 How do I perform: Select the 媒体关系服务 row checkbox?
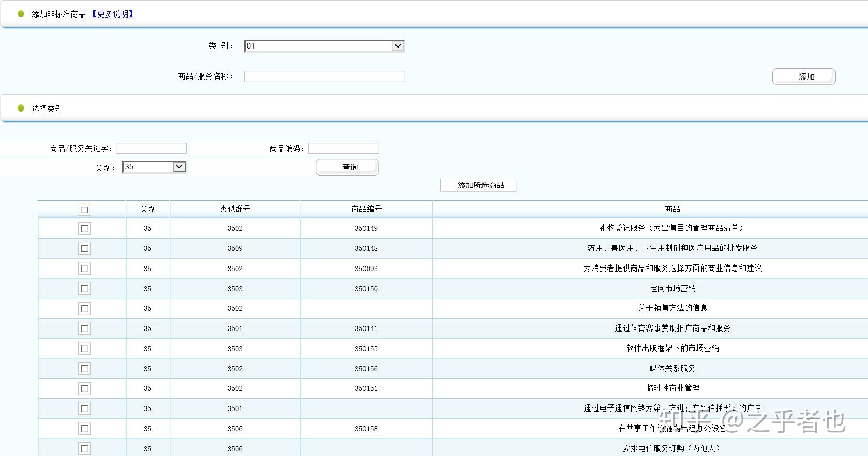[x=84, y=369]
